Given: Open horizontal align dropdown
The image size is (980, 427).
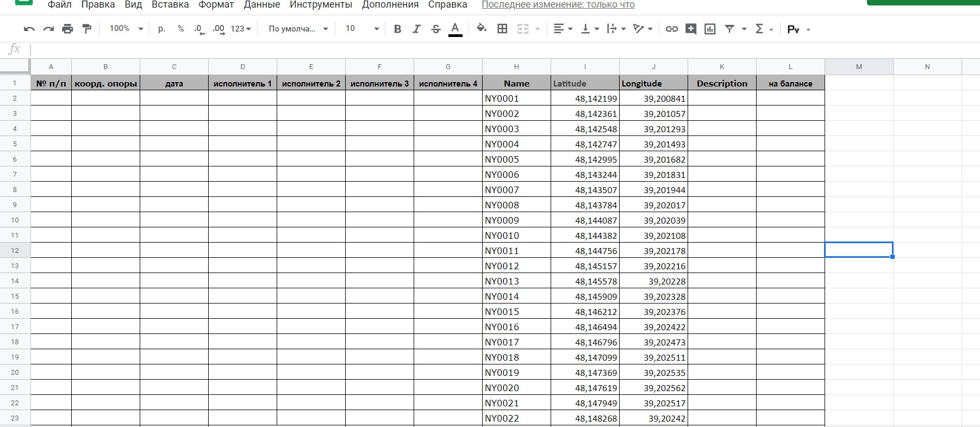Looking at the screenshot, I should (x=563, y=29).
